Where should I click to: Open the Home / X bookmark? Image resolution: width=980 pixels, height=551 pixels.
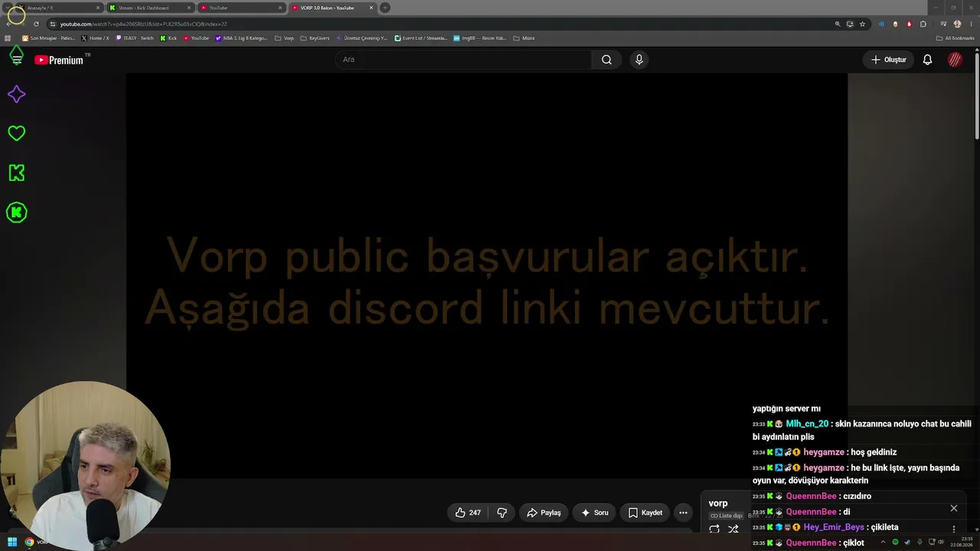coord(95,38)
